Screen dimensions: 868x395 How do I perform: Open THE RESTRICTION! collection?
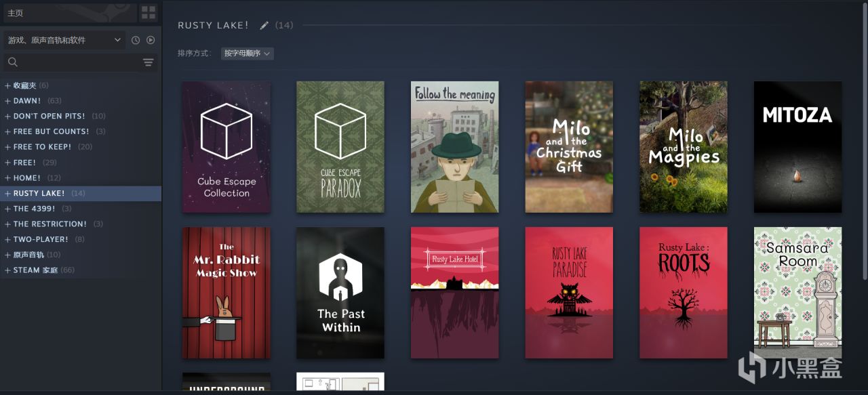tap(81, 224)
